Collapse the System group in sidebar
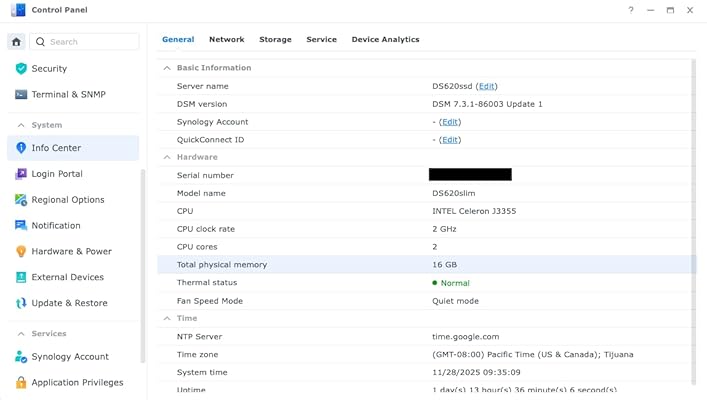707x400 pixels. point(21,125)
